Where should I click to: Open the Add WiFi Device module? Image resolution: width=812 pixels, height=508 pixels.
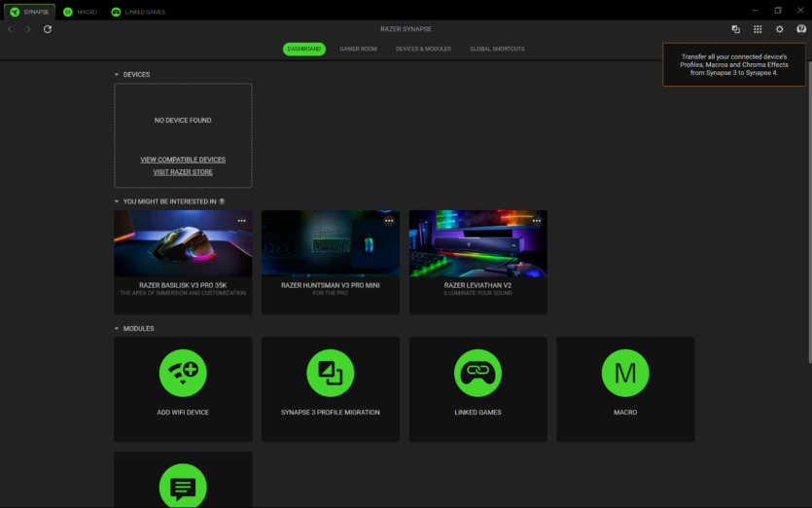[x=183, y=373]
